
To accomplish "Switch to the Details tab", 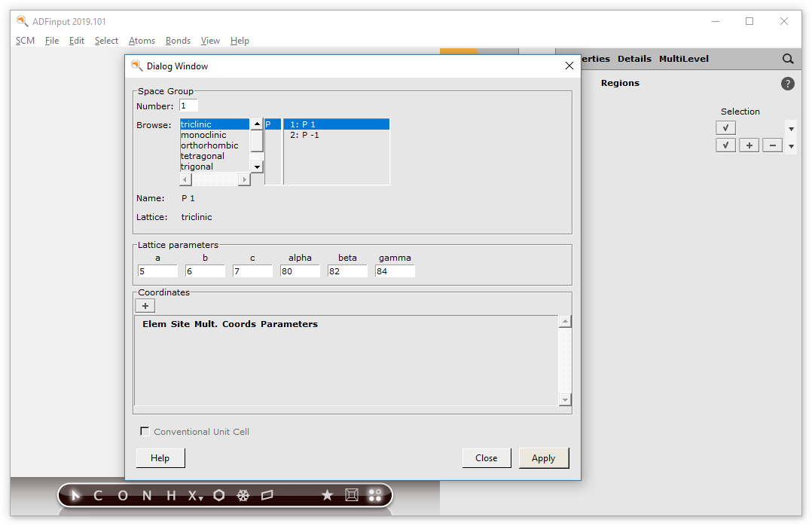I will click(634, 58).
